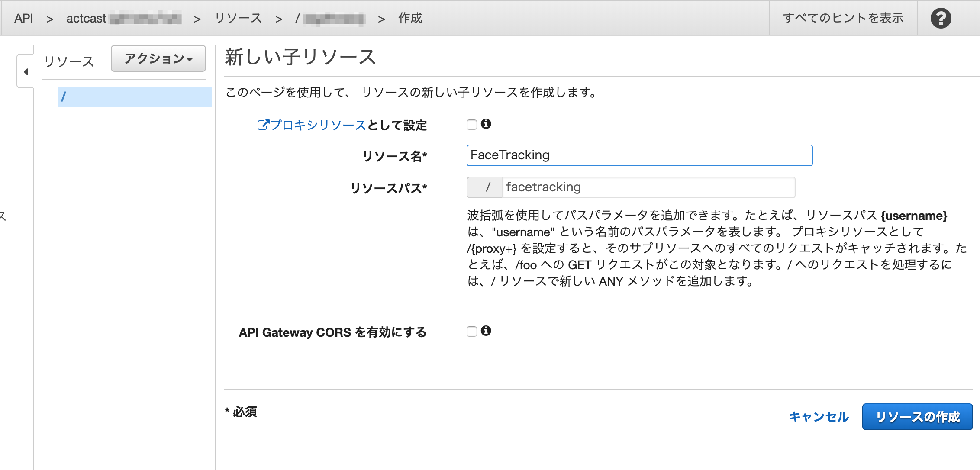Click info icon beside CORS checkbox

click(x=486, y=331)
